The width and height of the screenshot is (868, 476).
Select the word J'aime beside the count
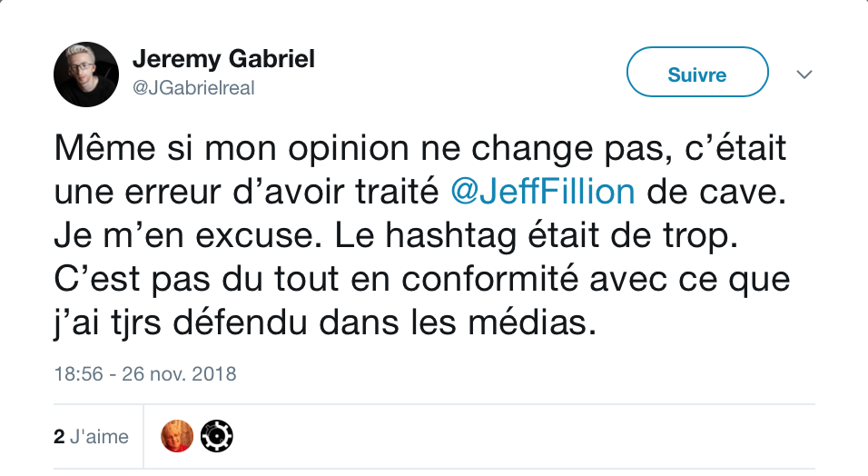pos(100,437)
